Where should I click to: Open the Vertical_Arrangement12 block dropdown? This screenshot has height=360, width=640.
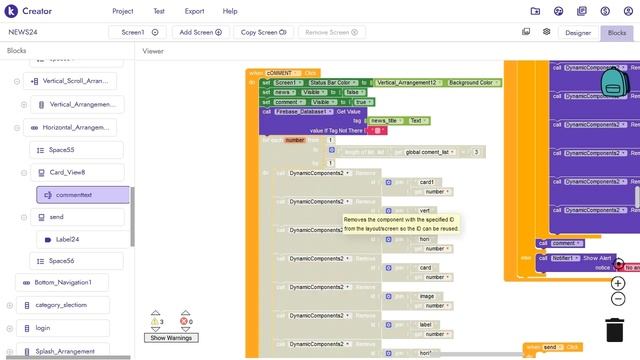pyautogui.click(x=409, y=82)
